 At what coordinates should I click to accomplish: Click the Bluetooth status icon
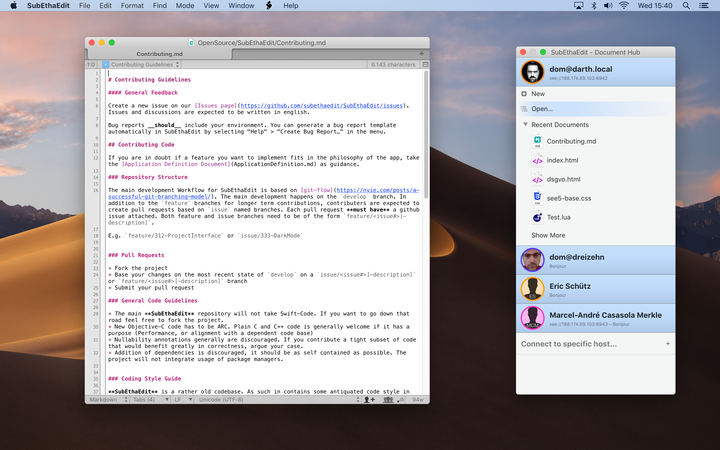(594, 6)
